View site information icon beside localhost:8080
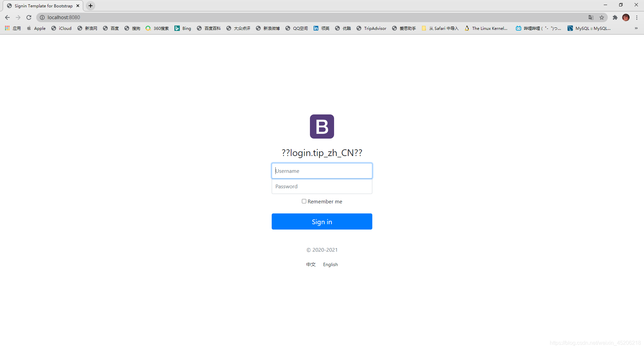Image resolution: width=644 pixels, height=349 pixels. (x=42, y=17)
